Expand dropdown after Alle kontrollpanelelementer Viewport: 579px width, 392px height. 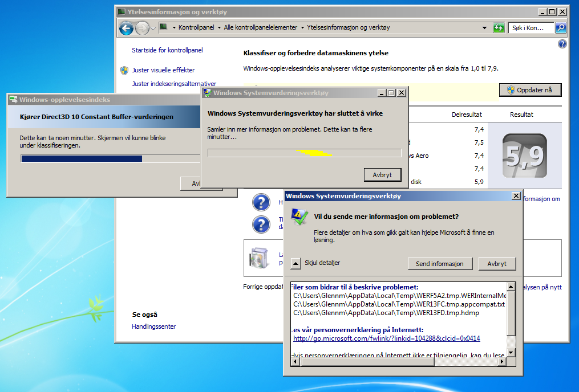tap(302, 28)
